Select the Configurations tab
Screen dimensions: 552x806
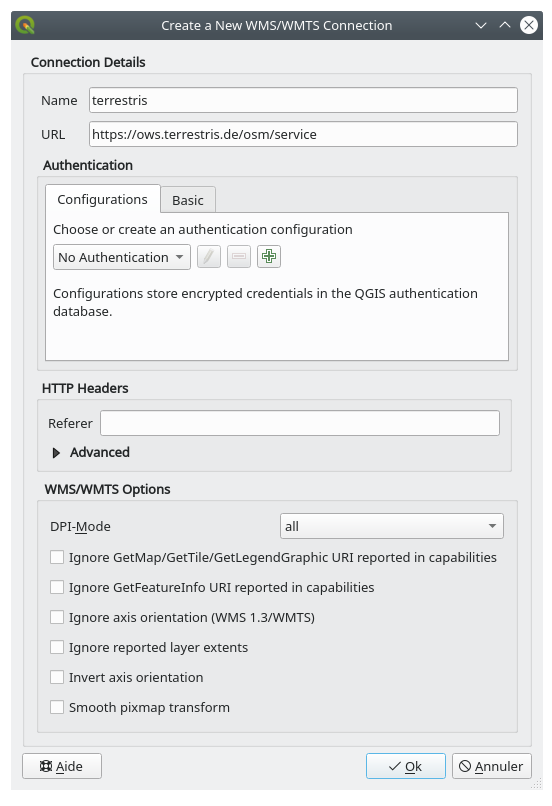(x=102, y=199)
